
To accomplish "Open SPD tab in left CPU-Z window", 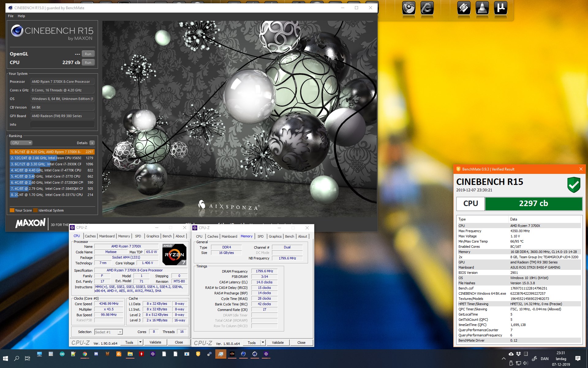I will (x=138, y=236).
